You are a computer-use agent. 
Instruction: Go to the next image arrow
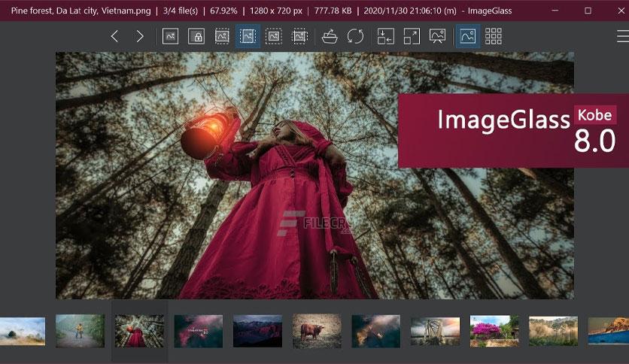(x=140, y=37)
